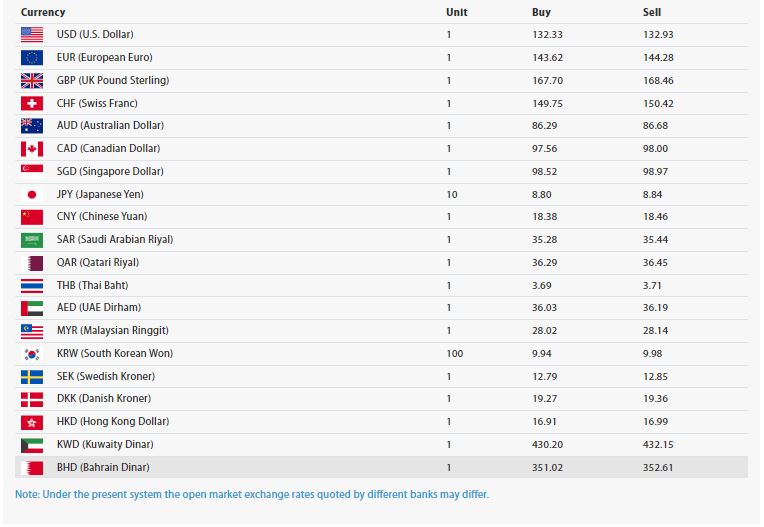This screenshot has height=527, width=764.
Task: Click the Swiss flag icon
Action: [32, 104]
